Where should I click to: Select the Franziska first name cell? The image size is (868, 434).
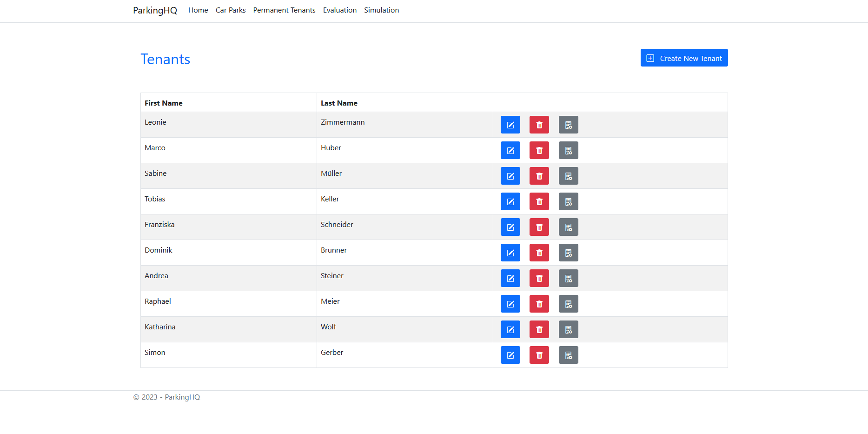point(229,227)
